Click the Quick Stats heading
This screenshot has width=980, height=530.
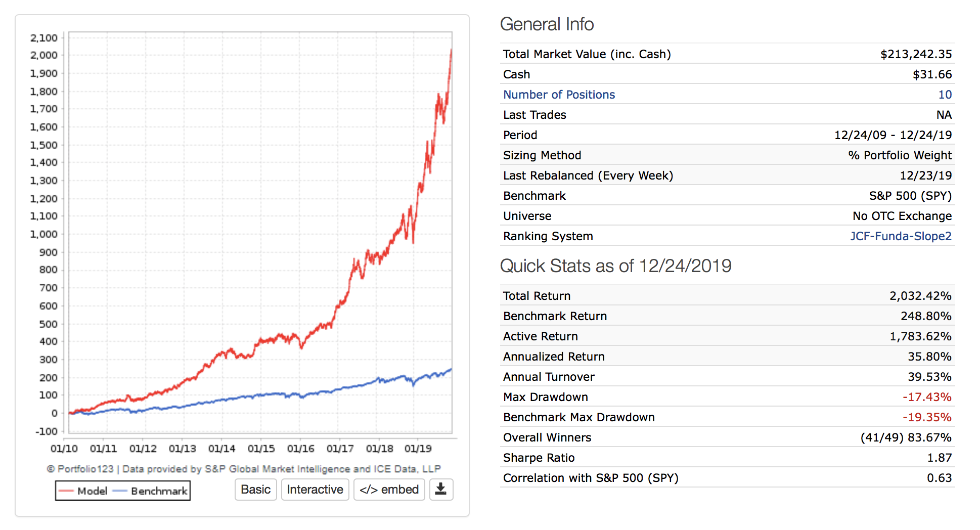tap(615, 266)
